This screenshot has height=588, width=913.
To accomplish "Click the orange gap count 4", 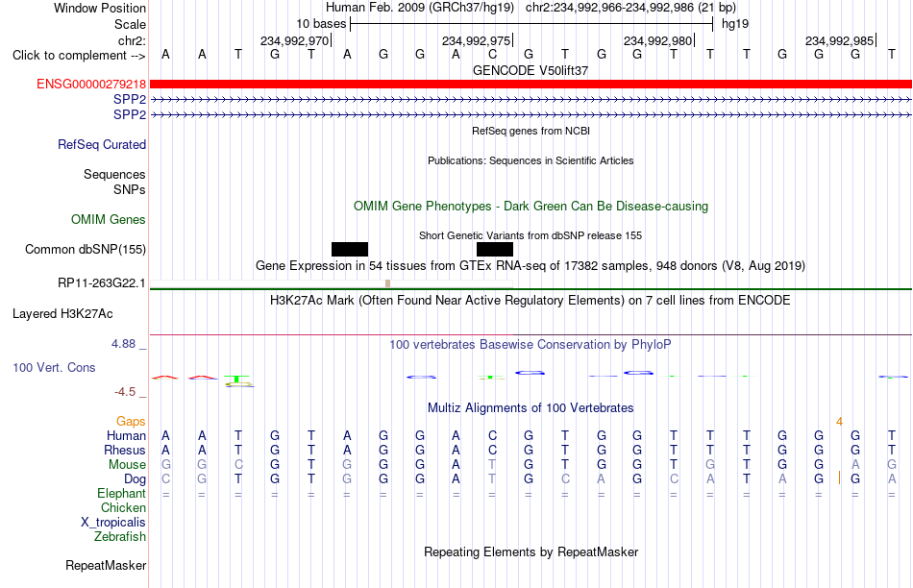I will click(x=839, y=421).
